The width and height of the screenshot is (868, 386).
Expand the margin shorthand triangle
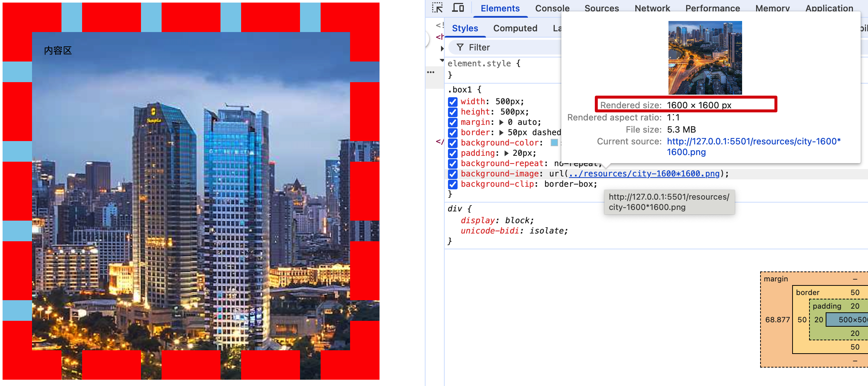tap(501, 122)
